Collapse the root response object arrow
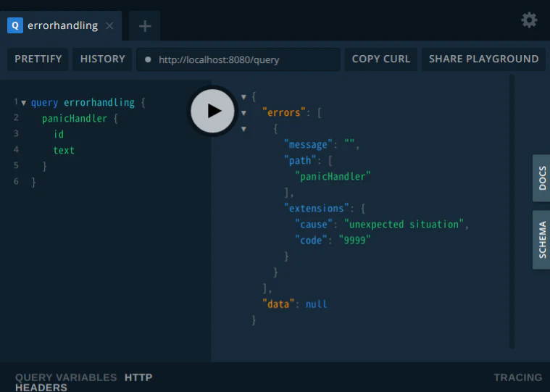The height and width of the screenshot is (392, 550). (243, 97)
